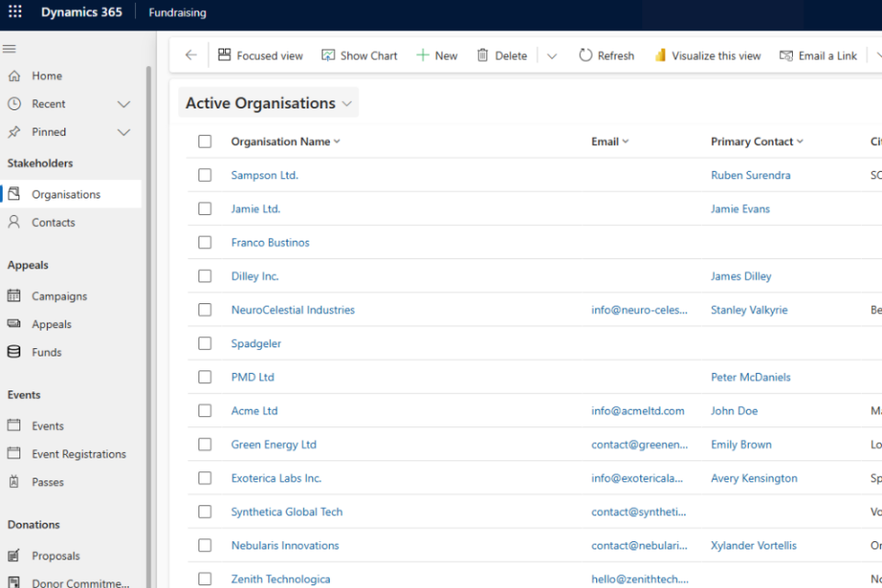Expand the Recent section in sidebar
The image size is (882, 588).
tap(124, 104)
